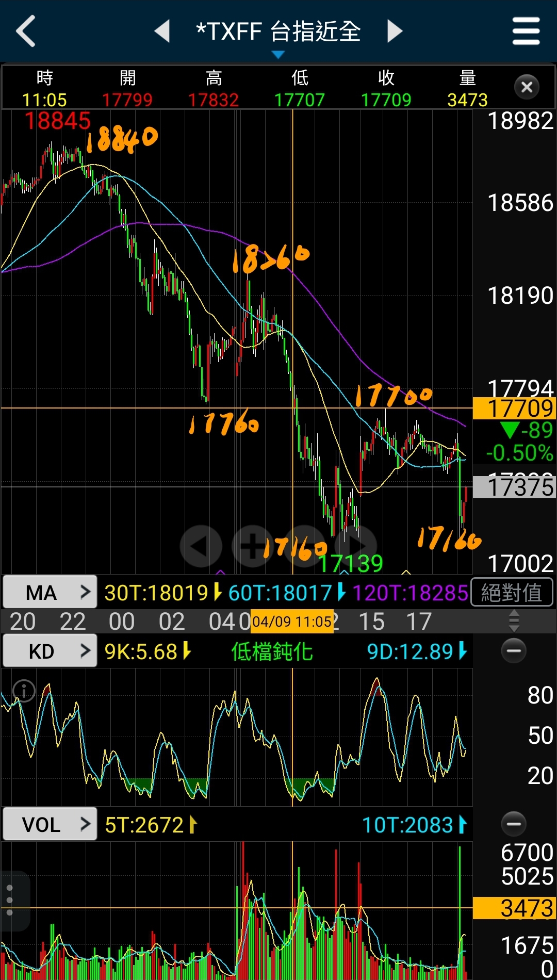
Task: Open the hamburger menu
Action: [x=526, y=31]
